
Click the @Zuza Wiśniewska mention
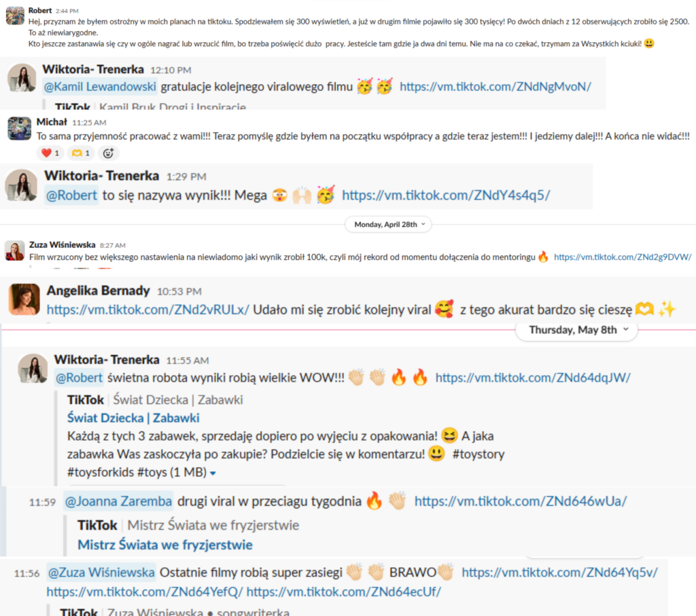(101, 573)
